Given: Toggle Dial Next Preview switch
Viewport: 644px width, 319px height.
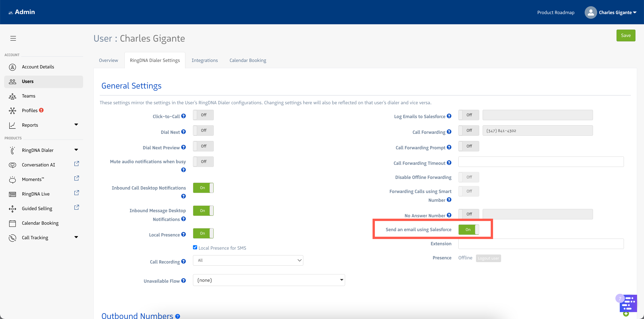Looking at the screenshot, I should coord(203,146).
